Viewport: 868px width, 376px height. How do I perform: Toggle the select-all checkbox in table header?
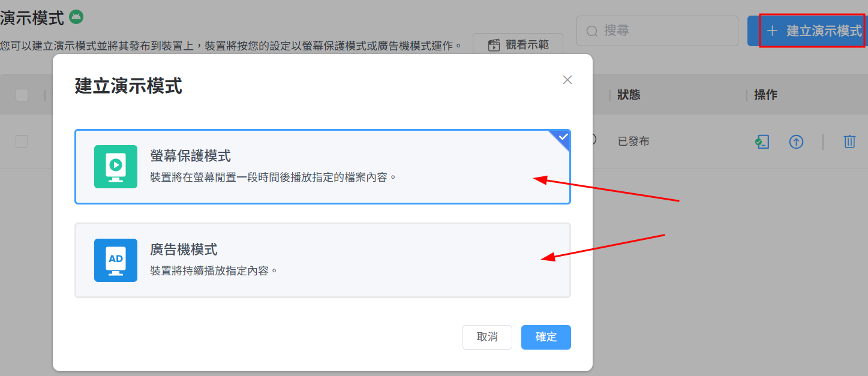22,95
